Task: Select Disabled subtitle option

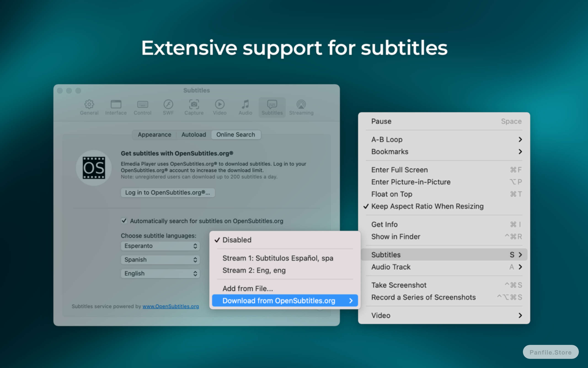Action: [x=285, y=240]
